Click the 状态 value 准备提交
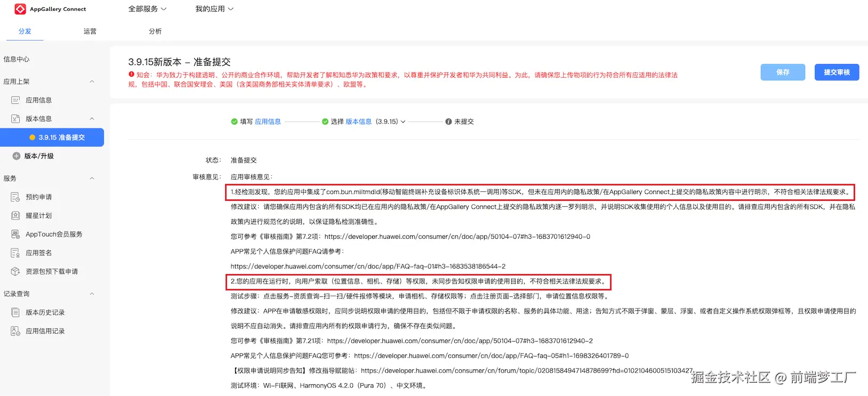The width and height of the screenshot is (868, 396). point(244,160)
